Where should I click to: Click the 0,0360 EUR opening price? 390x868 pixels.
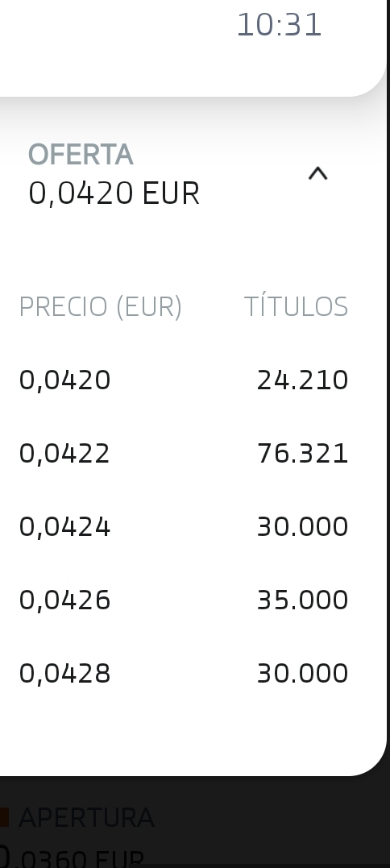point(72,857)
